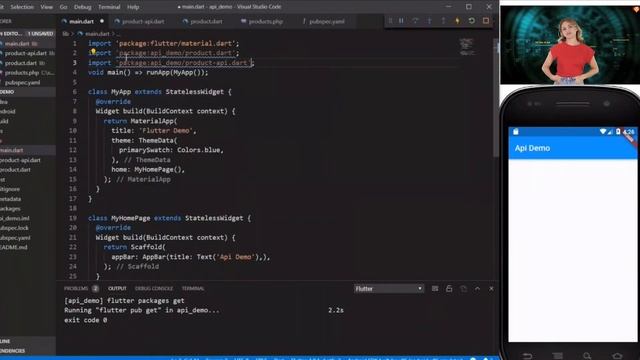The image size is (640, 360).
Task: Click the woman presenter video thumbnail
Action: point(570,45)
